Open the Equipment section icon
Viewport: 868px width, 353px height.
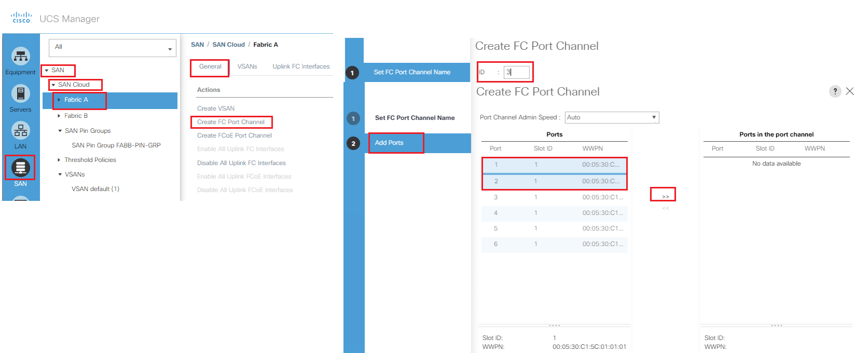21,56
